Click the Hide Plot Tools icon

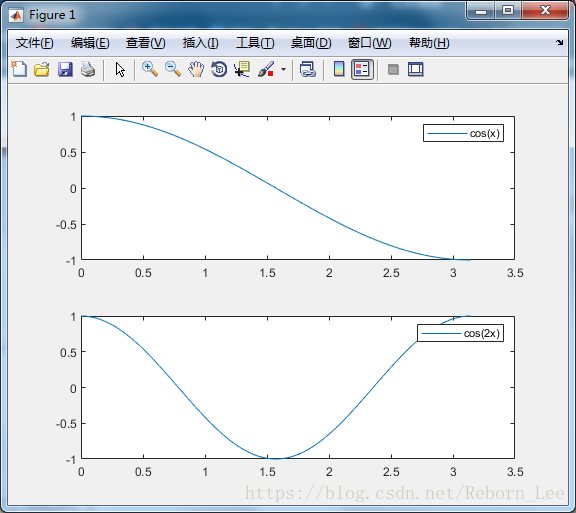[393, 69]
